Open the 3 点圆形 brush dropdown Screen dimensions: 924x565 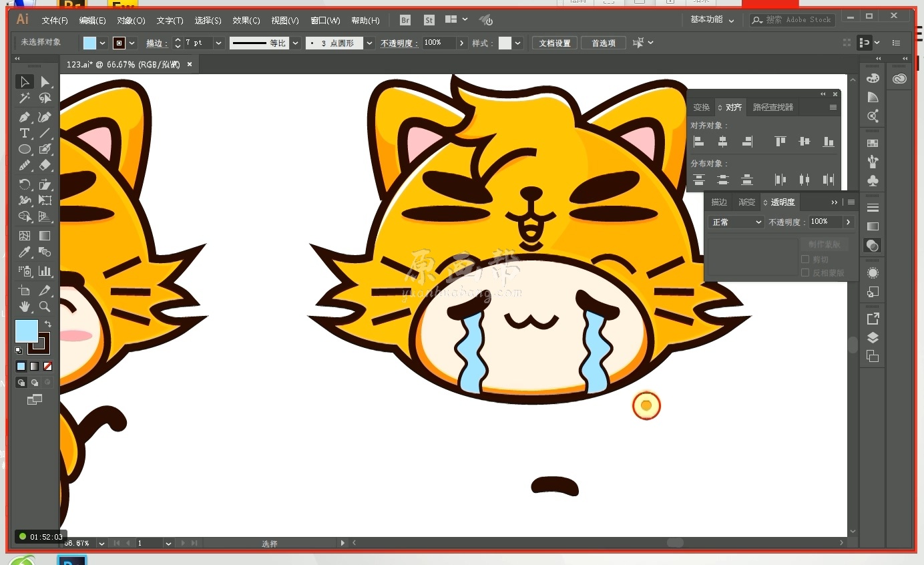coord(369,43)
